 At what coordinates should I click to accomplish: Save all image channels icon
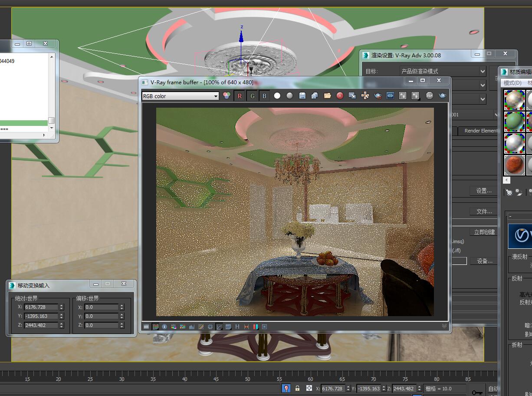click(315, 96)
